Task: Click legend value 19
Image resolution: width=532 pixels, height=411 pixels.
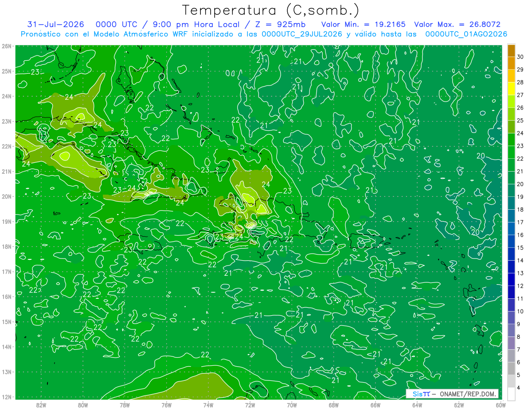Action: (520, 196)
